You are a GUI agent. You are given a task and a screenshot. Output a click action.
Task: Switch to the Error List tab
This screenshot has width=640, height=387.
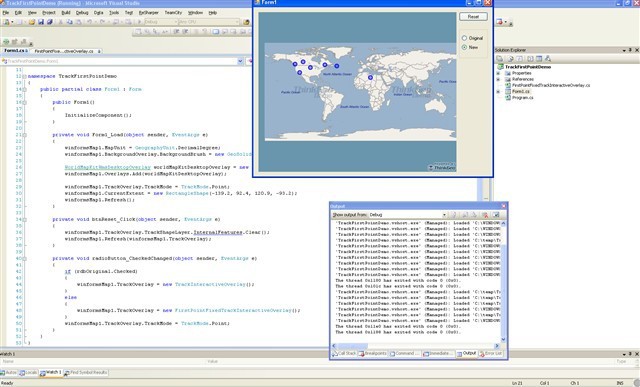pyautogui.click(x=491, y=354)
